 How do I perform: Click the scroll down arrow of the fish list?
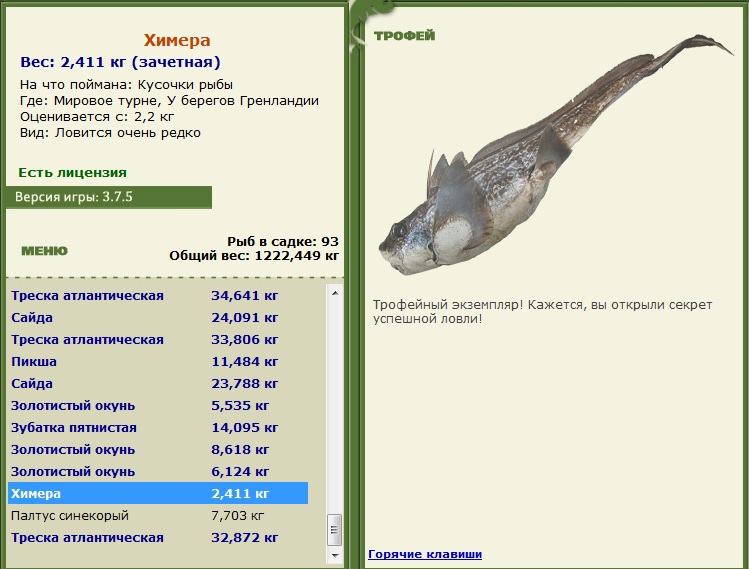click(335, 556)
